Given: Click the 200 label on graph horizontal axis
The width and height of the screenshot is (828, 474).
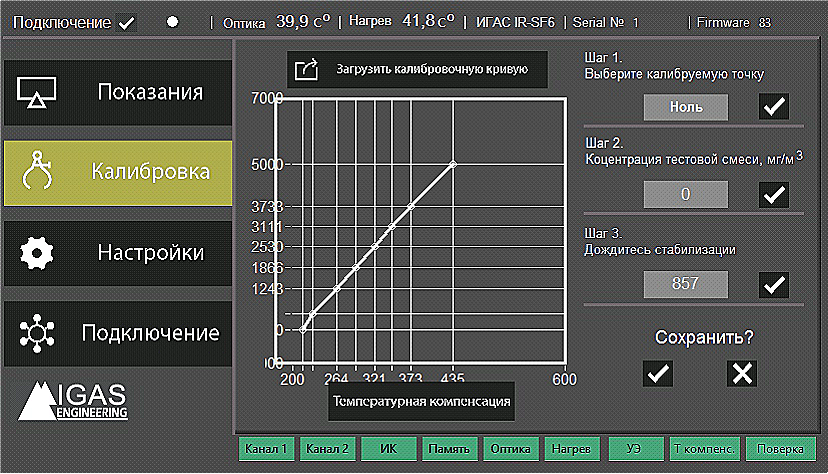Looking at the screenshot, I should point(292,380).
